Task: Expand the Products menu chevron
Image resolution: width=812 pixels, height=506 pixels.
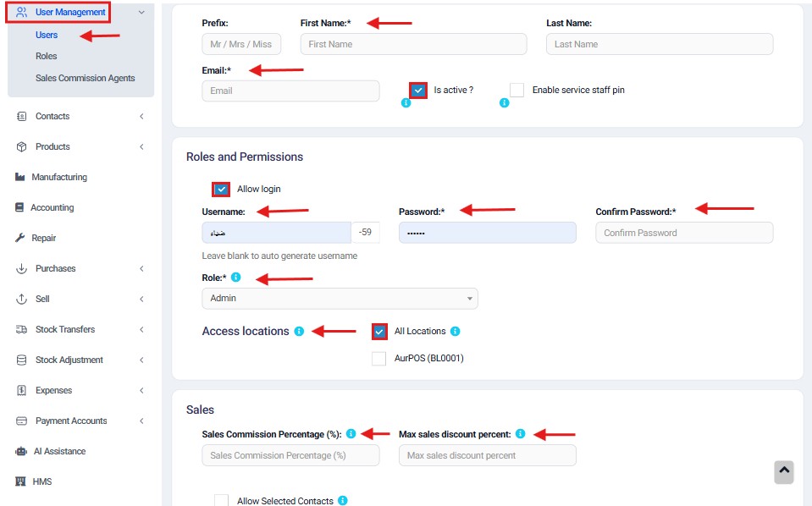Action: [x=141, y=147]
